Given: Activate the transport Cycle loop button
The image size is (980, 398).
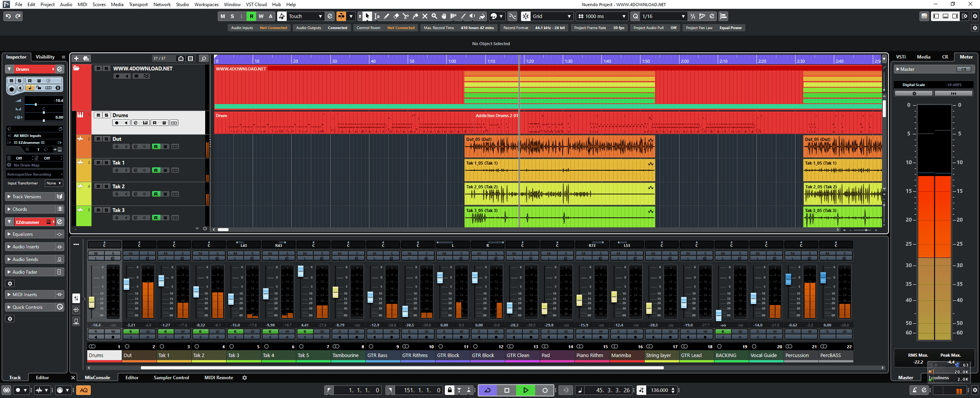Looking at the screenshot, I should click(488, 390).
